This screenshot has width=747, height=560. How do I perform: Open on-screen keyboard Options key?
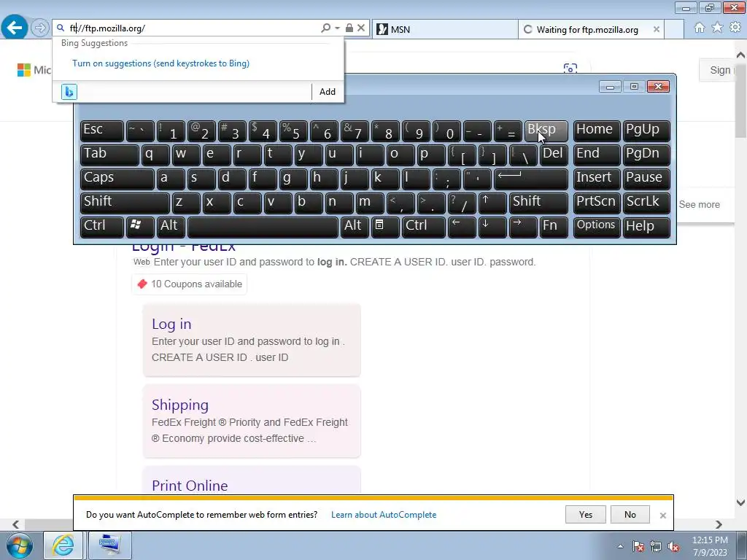pos(597,227)
